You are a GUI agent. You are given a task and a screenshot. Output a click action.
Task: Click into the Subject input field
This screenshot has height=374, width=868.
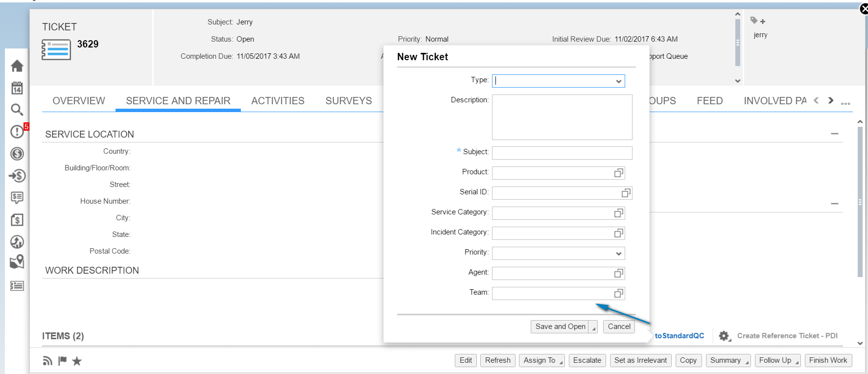pyautogui.click(x=562, y=153)
